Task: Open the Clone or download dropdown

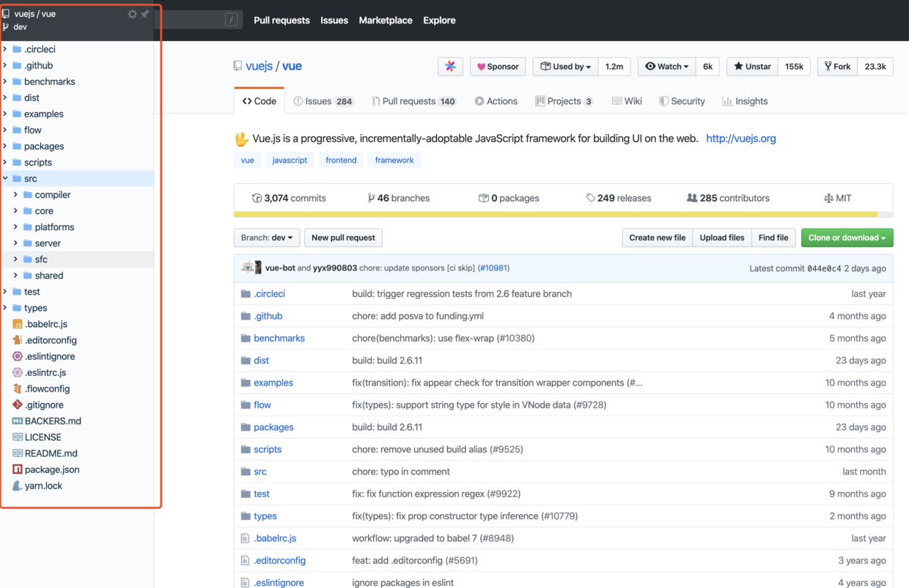Action: 847,238
